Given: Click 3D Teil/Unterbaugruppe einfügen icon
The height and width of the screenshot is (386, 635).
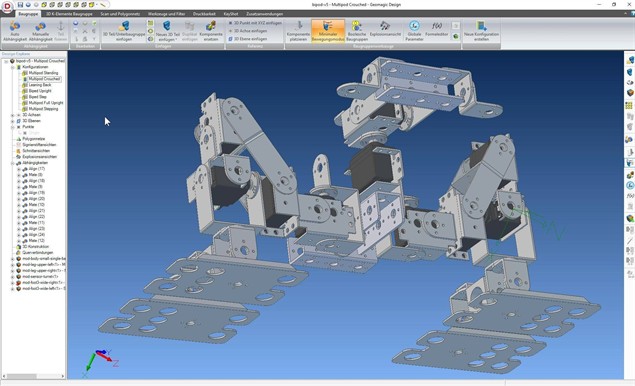Looking at the screenshot, I should pos(124,31).
